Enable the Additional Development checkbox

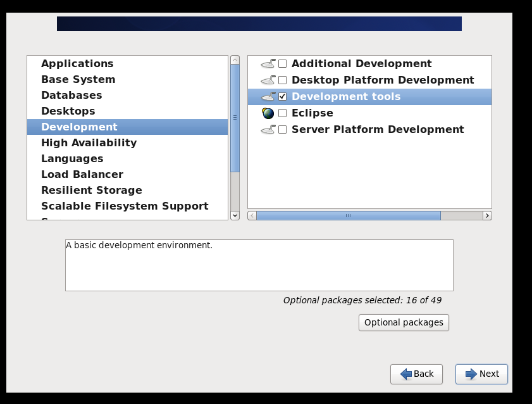(283, 64)
